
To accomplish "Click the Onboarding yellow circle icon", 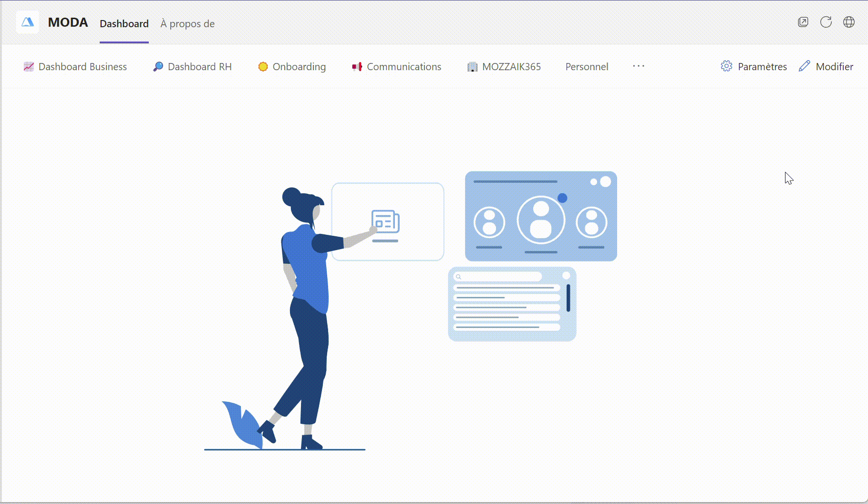I will click(x=263, y=67).
